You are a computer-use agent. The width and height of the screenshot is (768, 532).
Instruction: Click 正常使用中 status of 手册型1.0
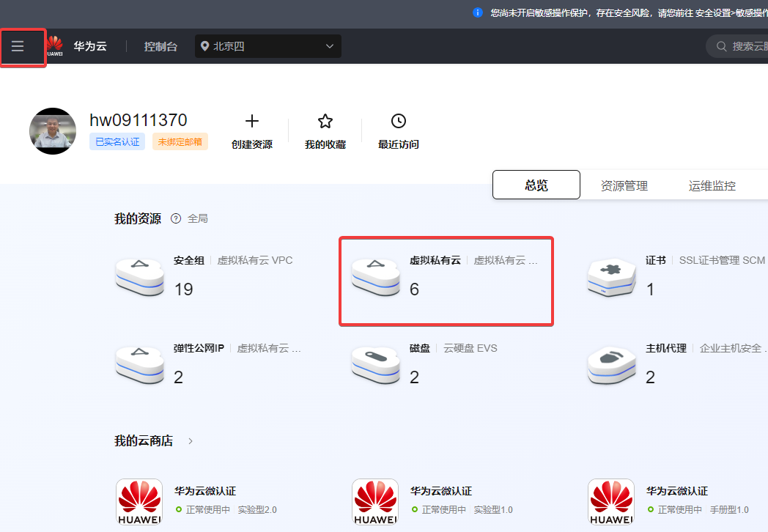coord(680,509)
